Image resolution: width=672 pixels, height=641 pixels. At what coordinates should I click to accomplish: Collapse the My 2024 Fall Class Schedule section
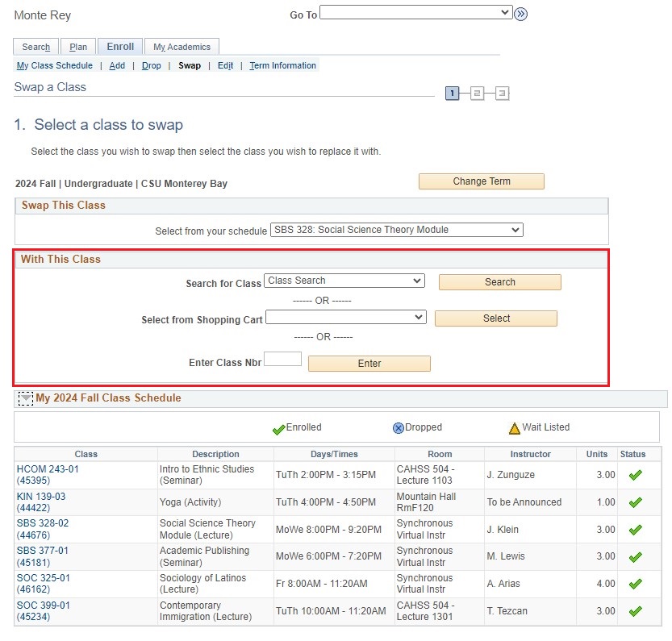coord(26,398)
